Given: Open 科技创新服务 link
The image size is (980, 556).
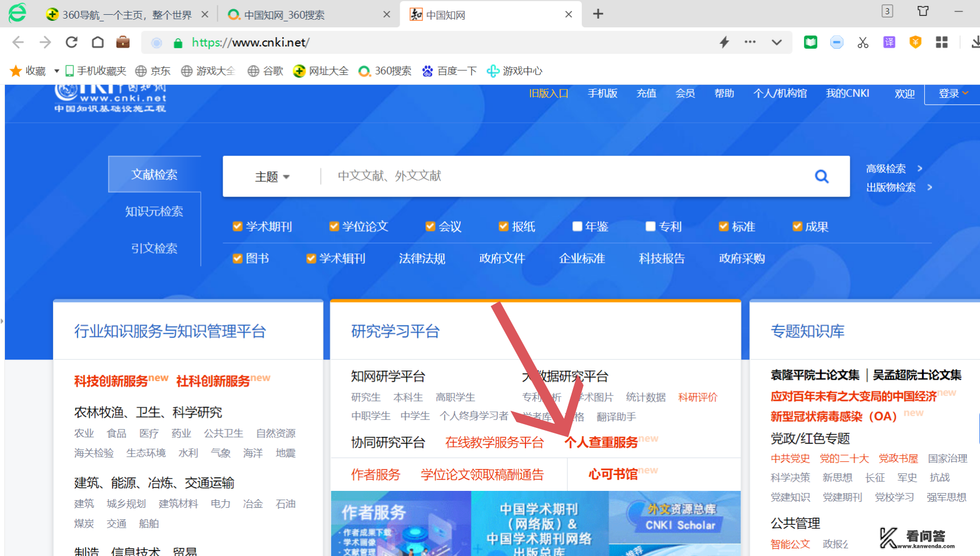Looking at the screenshot, I should pos(111,381).
